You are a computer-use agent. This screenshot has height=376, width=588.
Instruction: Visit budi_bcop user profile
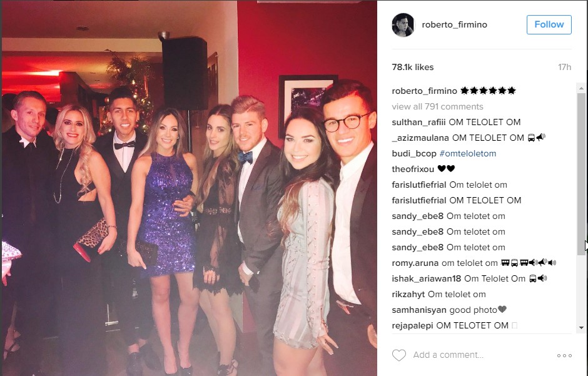point(414,153)
